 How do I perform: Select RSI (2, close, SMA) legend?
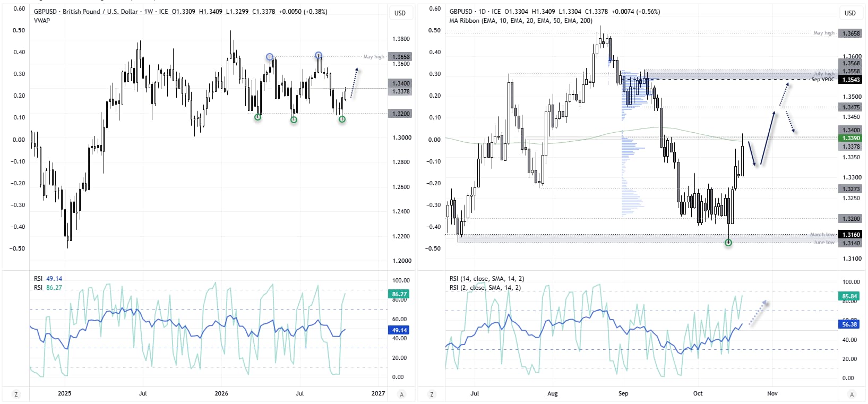(485, 288)
